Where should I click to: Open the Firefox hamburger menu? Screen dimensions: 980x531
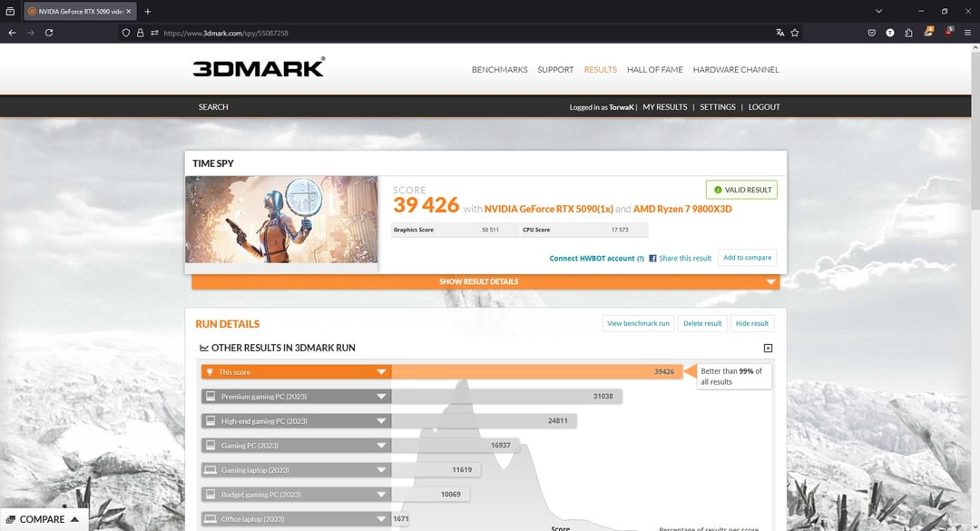(x=967, y=33)
